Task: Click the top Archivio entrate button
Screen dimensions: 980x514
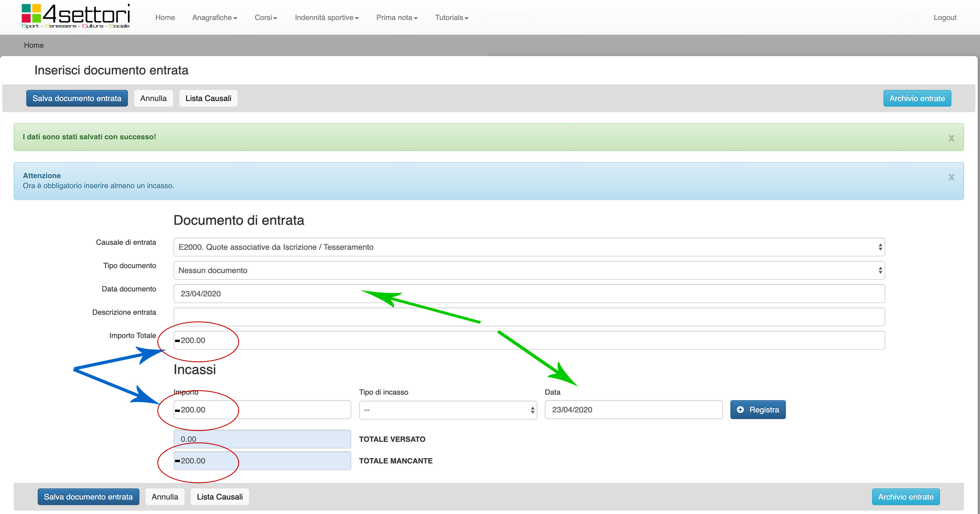Action: (x=917, y=98)
